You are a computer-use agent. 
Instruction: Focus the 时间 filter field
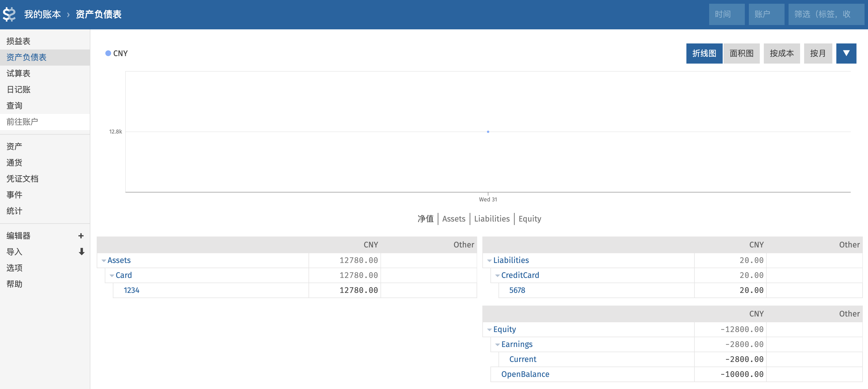click(727, 14)
